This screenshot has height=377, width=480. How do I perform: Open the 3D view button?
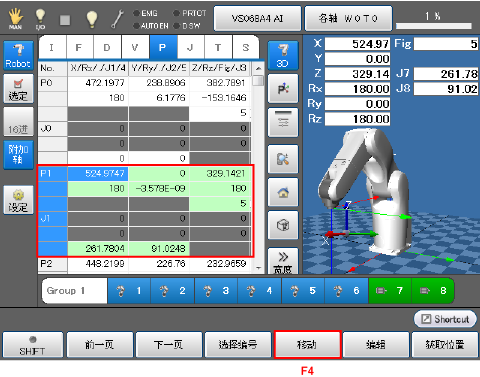click(x=283, y=56)
